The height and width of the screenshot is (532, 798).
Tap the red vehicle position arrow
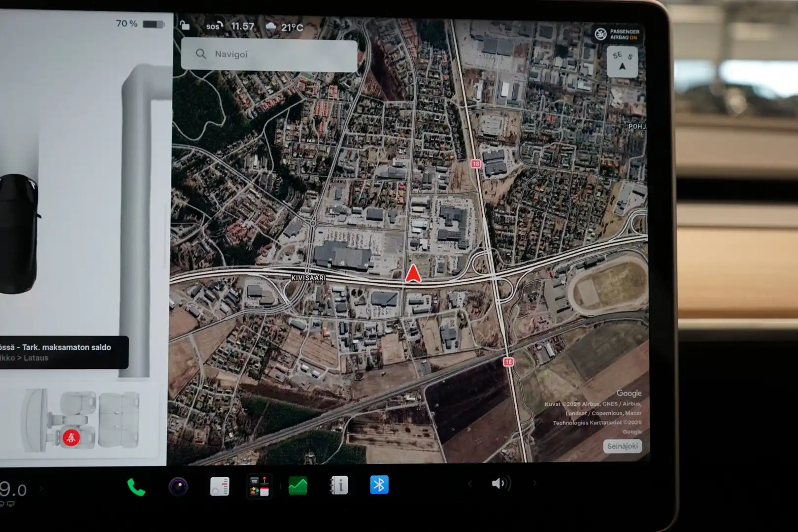[413, 273]
